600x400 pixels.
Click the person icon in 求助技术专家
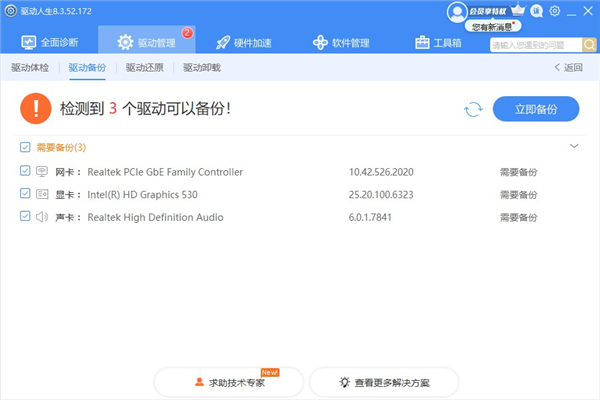[x=199, y=382]
